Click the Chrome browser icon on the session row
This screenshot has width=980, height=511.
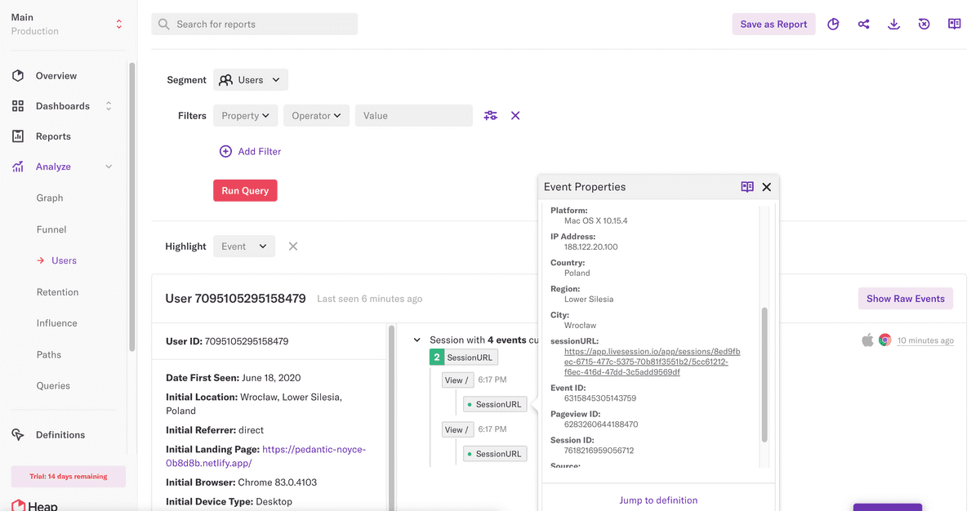tap(884, 339)
